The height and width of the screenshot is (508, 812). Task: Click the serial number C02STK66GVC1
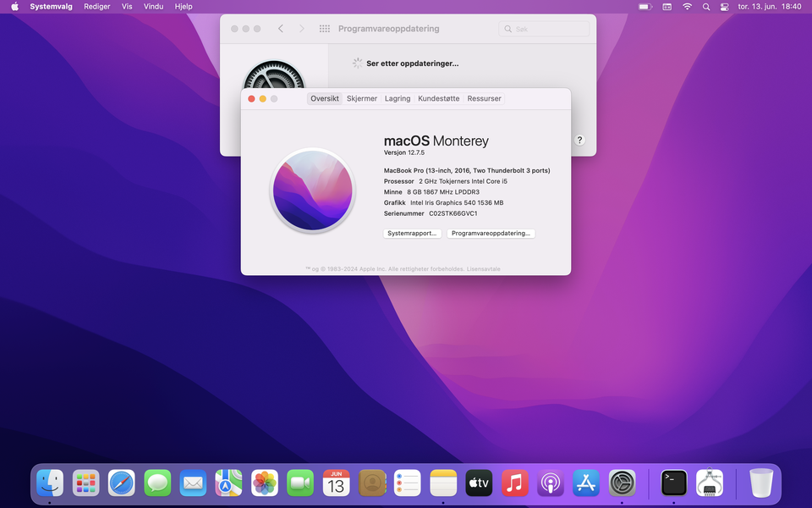point(453,213)
